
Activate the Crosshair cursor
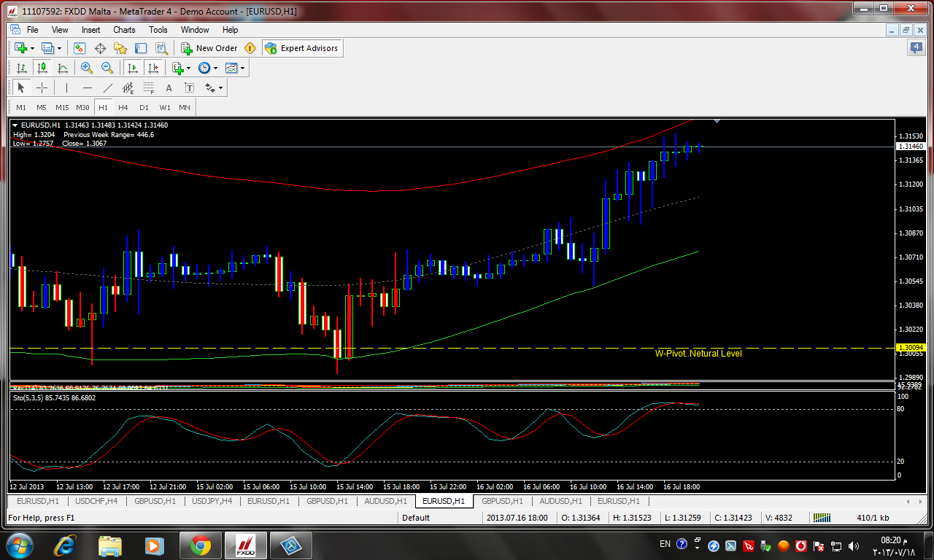[42, 87]
